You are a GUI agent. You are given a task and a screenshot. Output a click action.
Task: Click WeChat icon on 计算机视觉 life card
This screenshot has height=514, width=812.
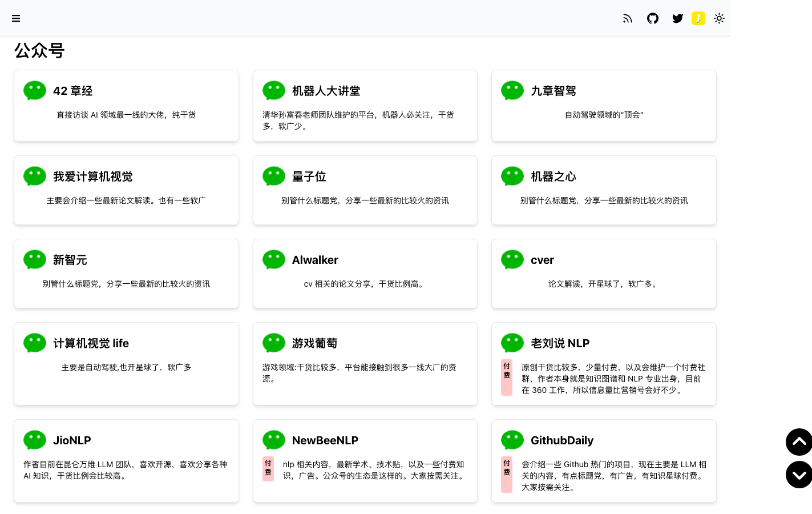[35, 343]
